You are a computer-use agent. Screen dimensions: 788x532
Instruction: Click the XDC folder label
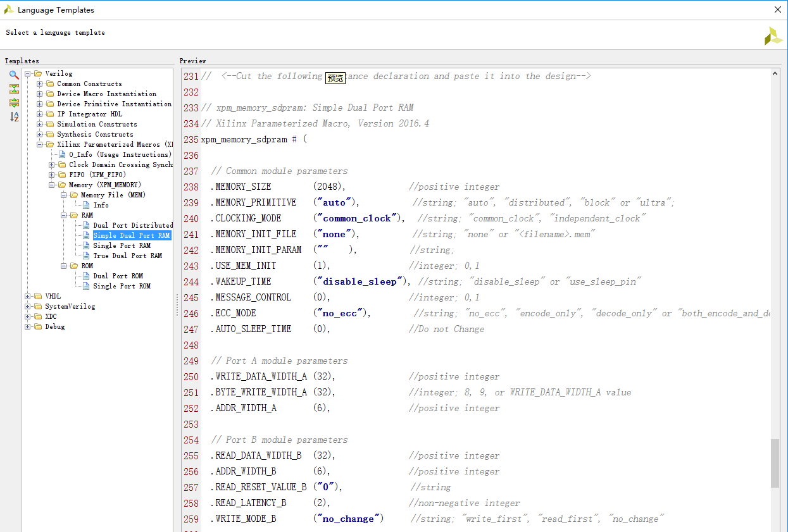51,317
